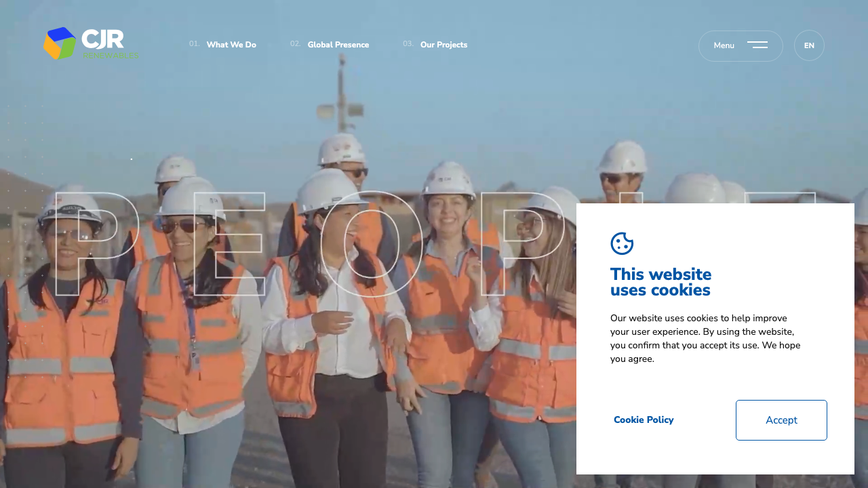Accept cookies with the Accept button
The height and width of the screenshot is (488, 868).
(781, 420)
